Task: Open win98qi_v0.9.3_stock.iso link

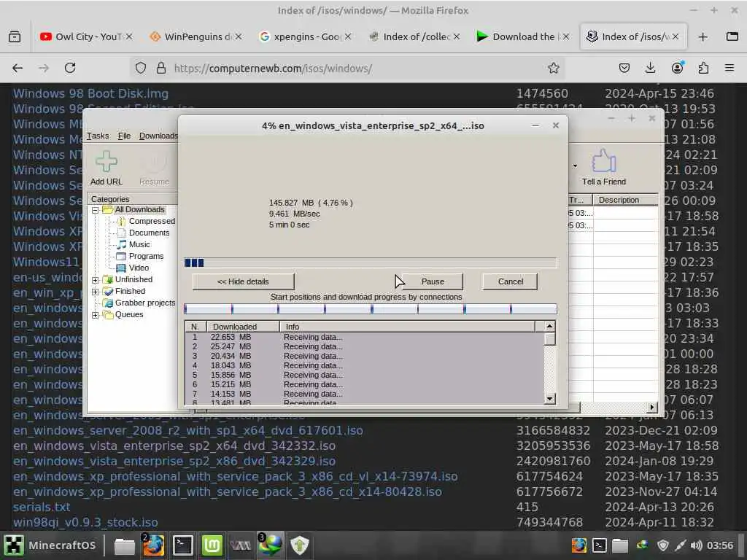Action: (85, 522)
